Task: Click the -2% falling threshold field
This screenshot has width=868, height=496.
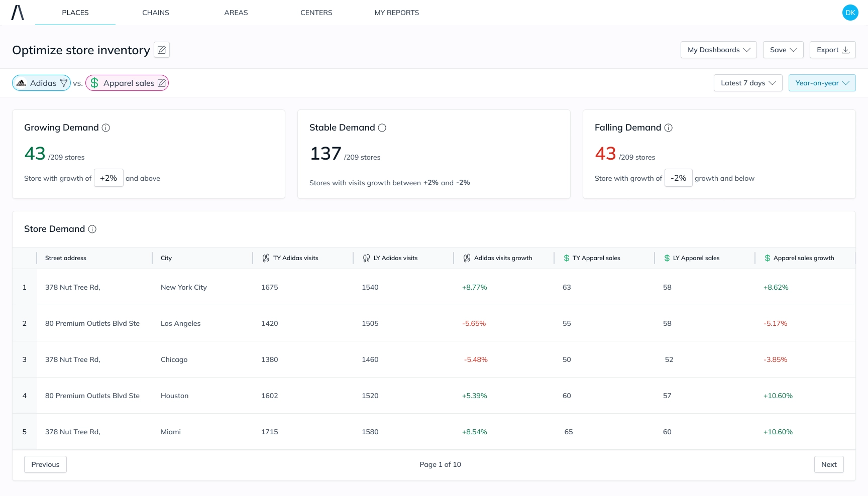Action: [x=678, y=178]
